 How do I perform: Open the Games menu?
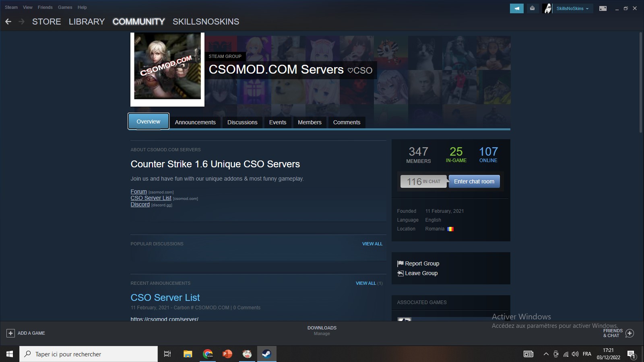click(65, 7)
